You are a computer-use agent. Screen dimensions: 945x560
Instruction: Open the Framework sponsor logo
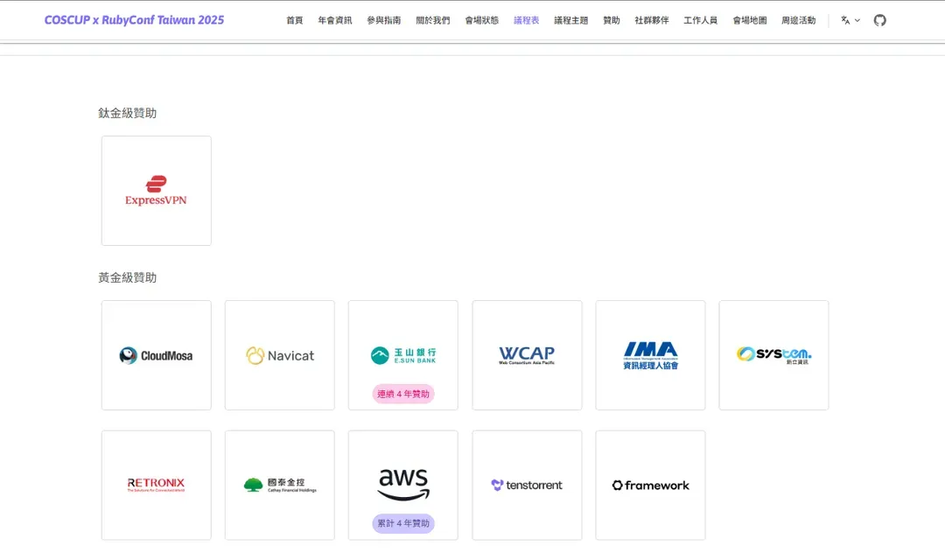click(650, 485)
